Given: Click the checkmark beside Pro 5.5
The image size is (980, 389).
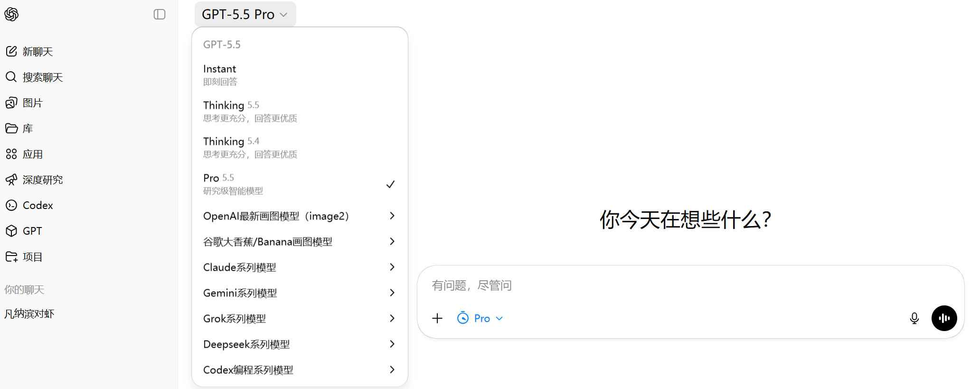Looking at the screenshot, I should coord(390,184).
